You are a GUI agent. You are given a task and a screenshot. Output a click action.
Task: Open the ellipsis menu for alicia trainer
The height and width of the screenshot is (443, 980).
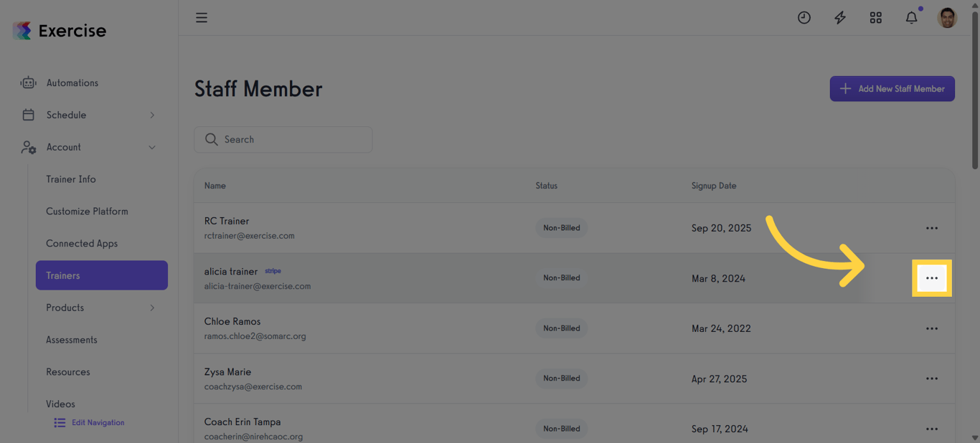[932, 277]
